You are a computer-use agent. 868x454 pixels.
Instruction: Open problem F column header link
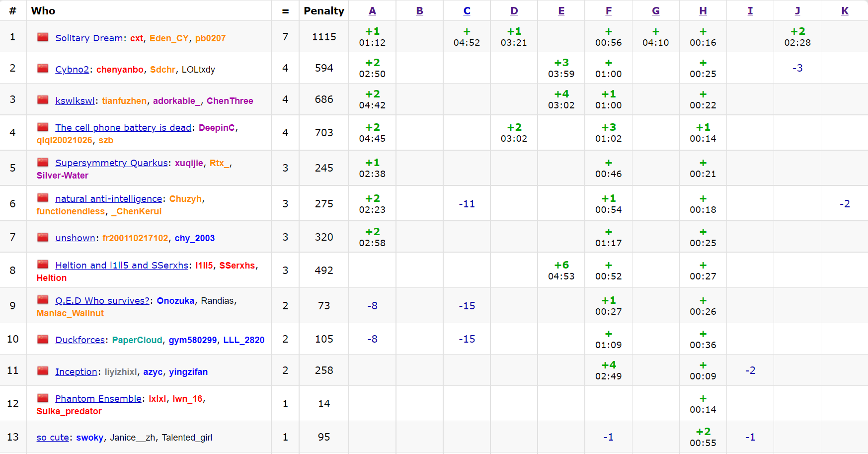click(608, 11)
